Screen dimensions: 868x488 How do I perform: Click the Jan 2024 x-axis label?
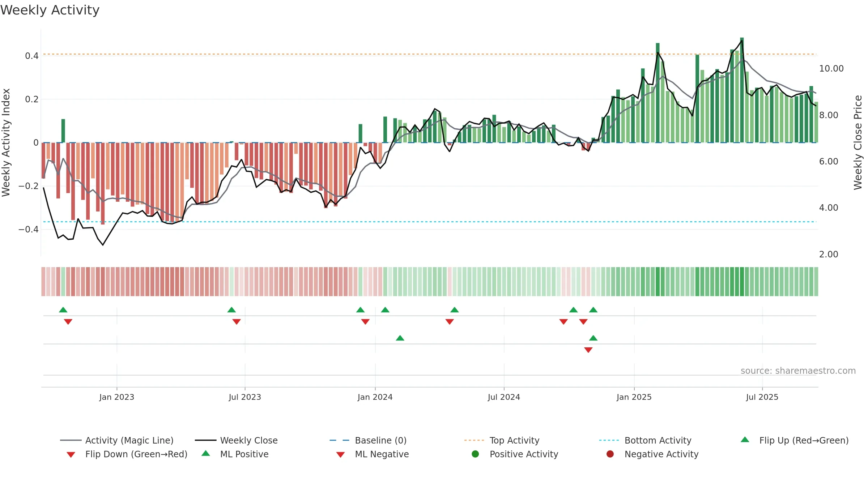pyautogui.click(x=375, y=397)
